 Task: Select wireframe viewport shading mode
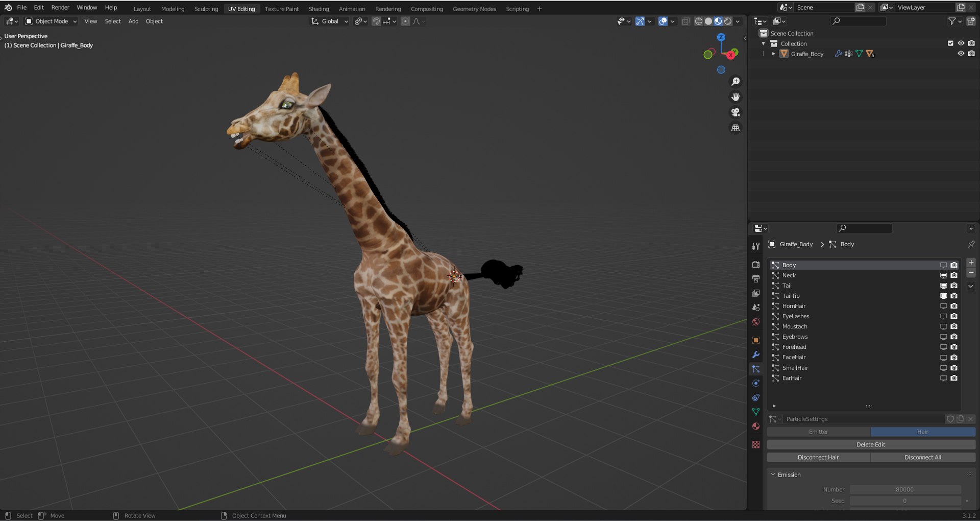click(x=699, y=21)
